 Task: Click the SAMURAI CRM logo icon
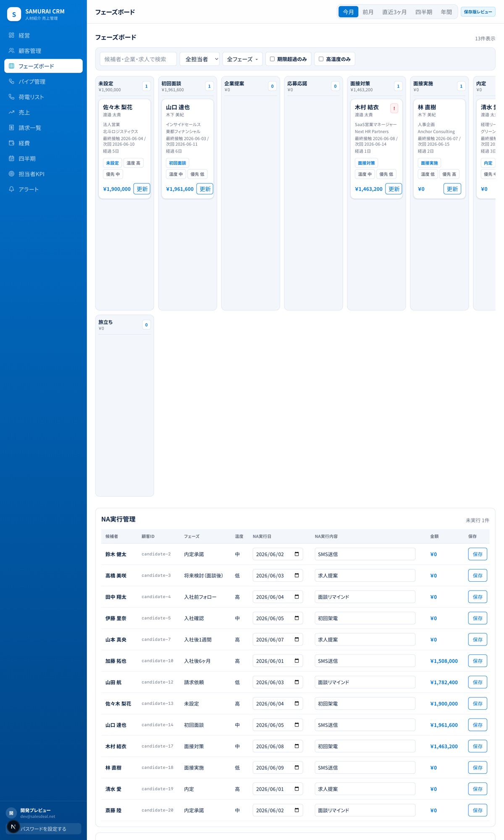tap(14, 14)
